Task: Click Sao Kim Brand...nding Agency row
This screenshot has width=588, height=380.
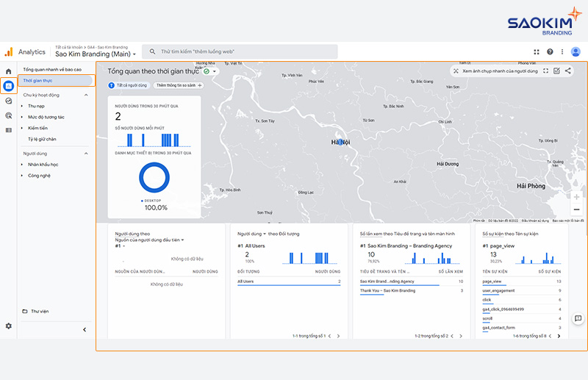Action: [412, 282]
